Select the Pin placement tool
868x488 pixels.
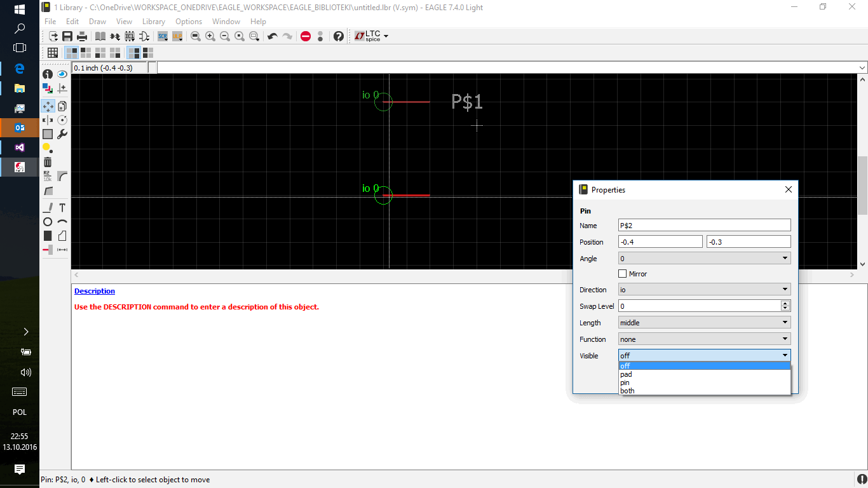pyautogui.click(x=48, y=250)
